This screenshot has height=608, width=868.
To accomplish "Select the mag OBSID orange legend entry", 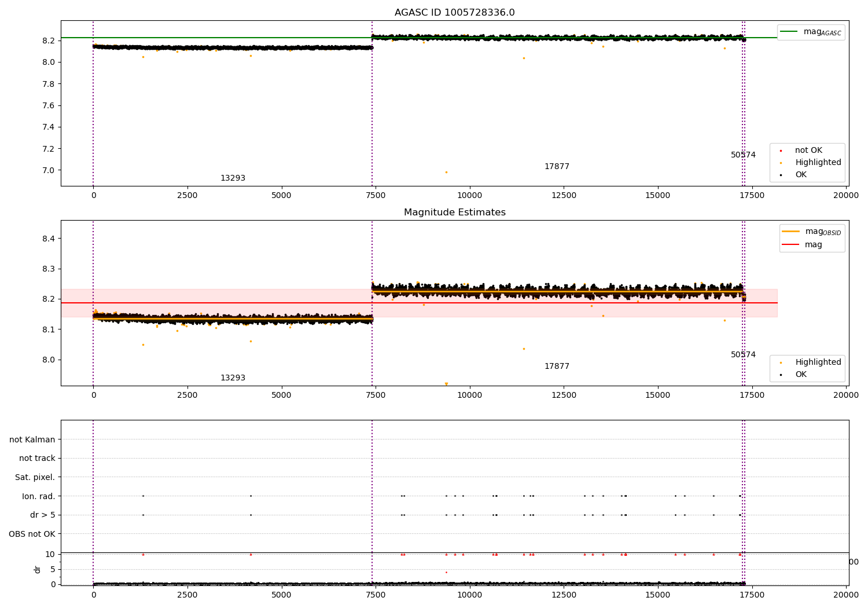I will pyautogui.click(x=811, y=232).
